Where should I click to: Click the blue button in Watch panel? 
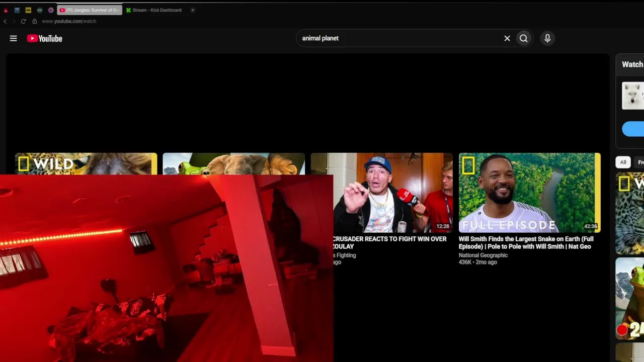(x=633, y=129)
